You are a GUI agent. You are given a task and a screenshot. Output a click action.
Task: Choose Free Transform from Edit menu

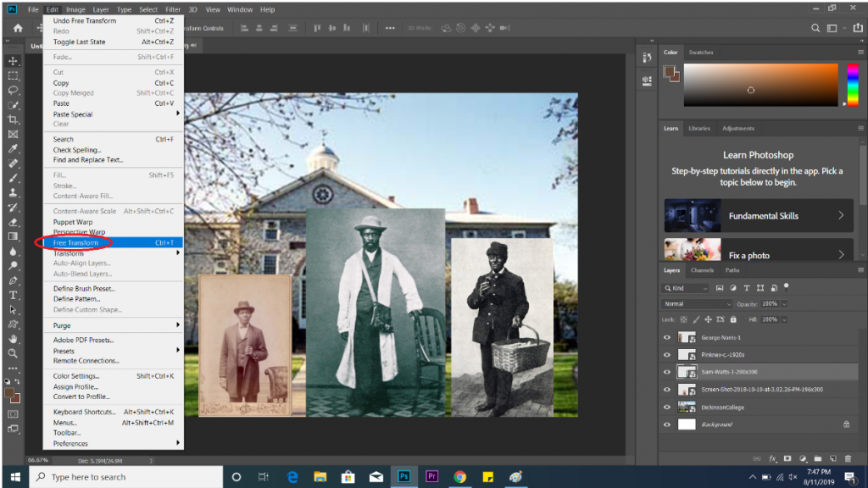click(x=114, y=243)
